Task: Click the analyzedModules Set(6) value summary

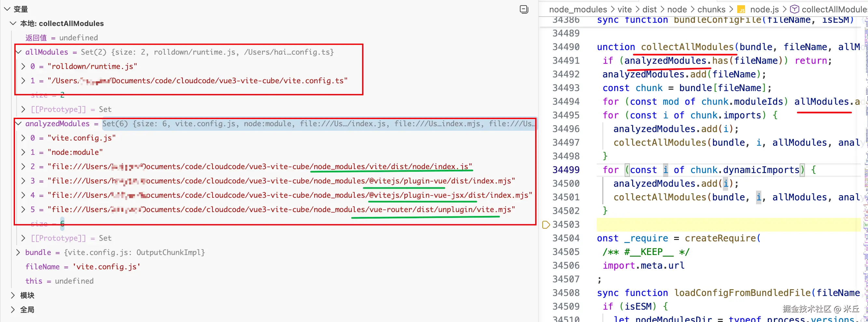Action: tap(319, 124)
